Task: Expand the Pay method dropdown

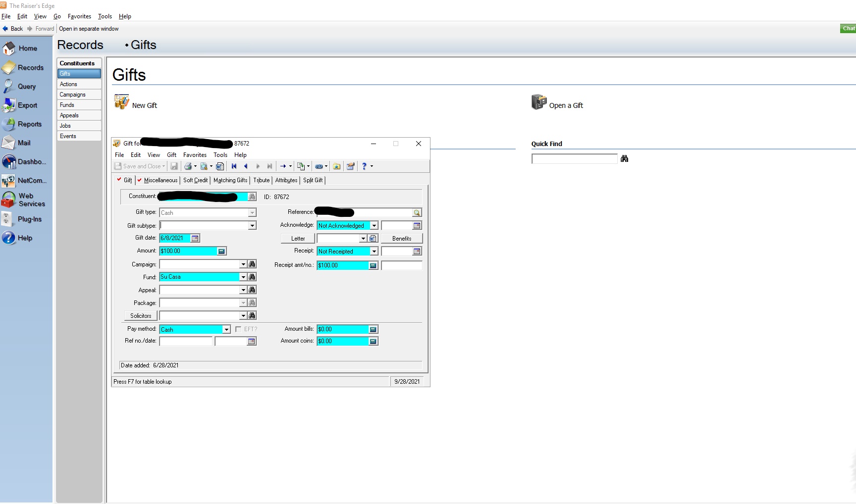Action: click(x=226, y=330)
